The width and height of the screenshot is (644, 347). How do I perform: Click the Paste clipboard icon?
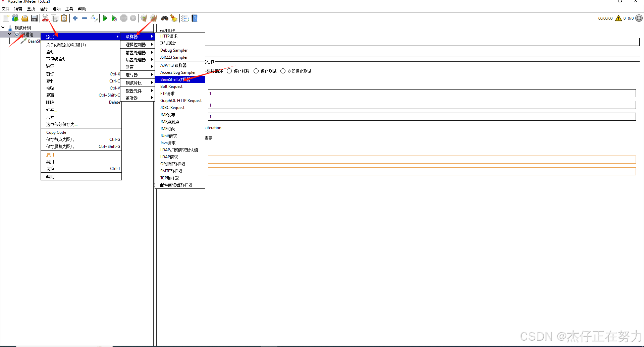point(64,18)
